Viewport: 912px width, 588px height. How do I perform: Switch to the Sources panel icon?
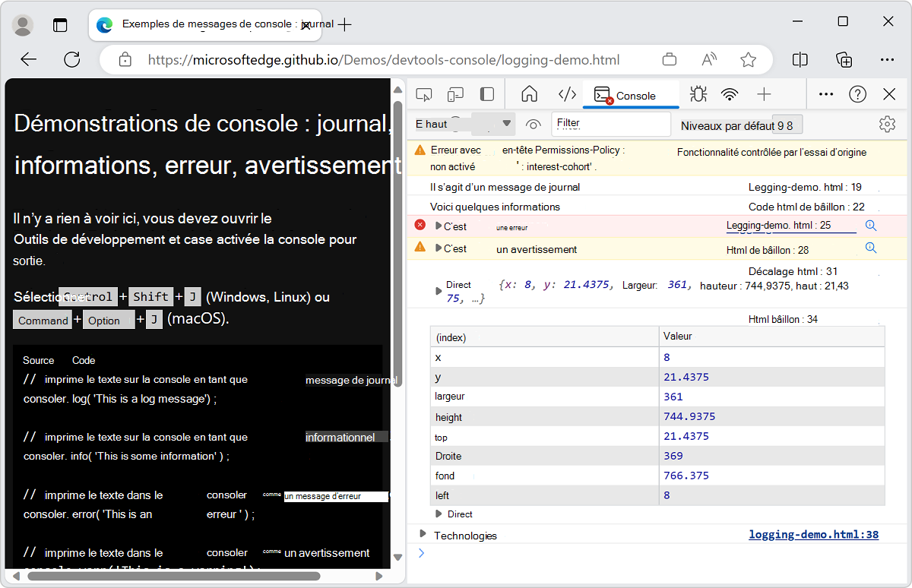(567, 94)
